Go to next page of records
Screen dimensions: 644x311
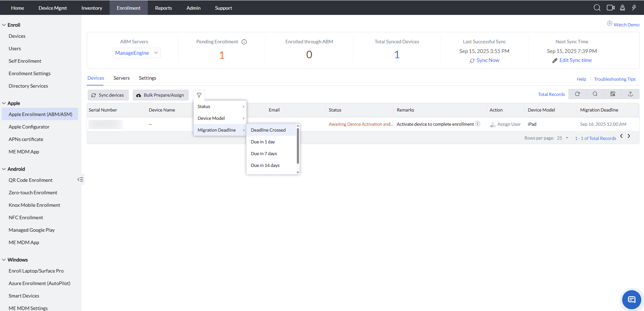pyautogui.click(x=629, y=136)
